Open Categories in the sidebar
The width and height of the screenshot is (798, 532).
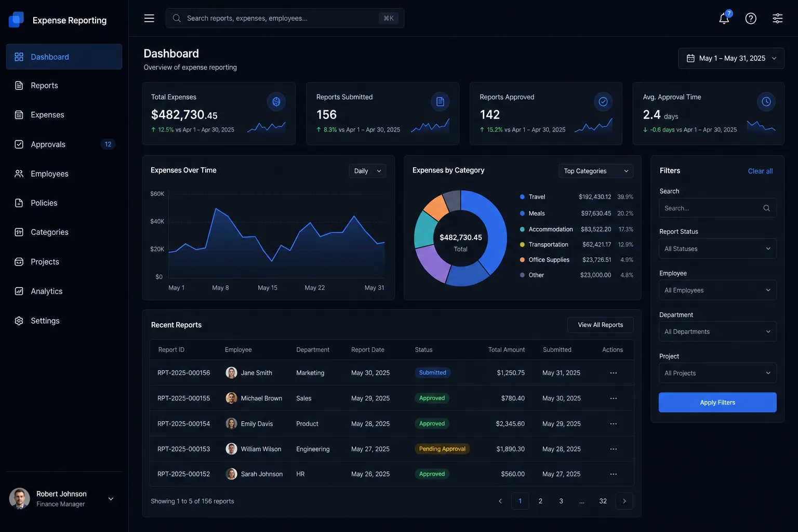pyautogui.click(x=64, y=232)
